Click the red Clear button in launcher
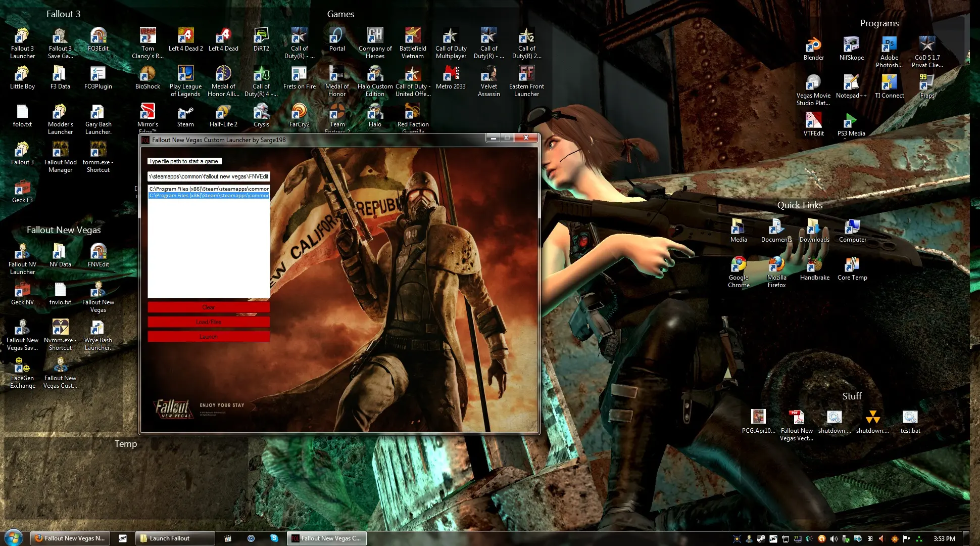980x546 pixels. click(x=209, y=307)
